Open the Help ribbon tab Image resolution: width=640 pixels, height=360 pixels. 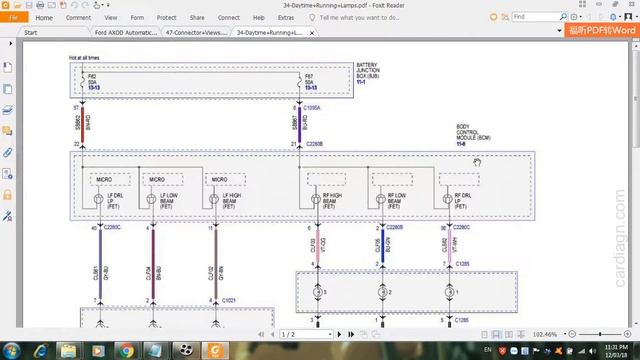point(258,18)
